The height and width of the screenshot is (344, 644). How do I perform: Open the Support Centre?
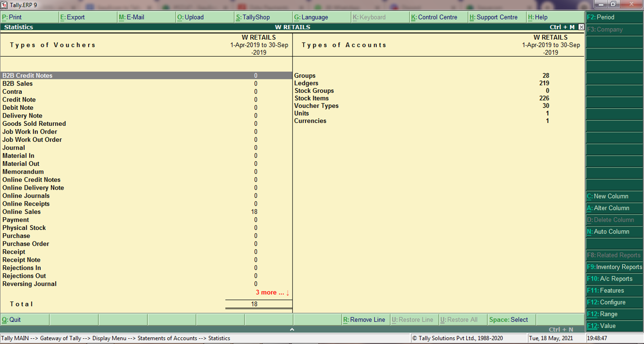tap(497, 17)
